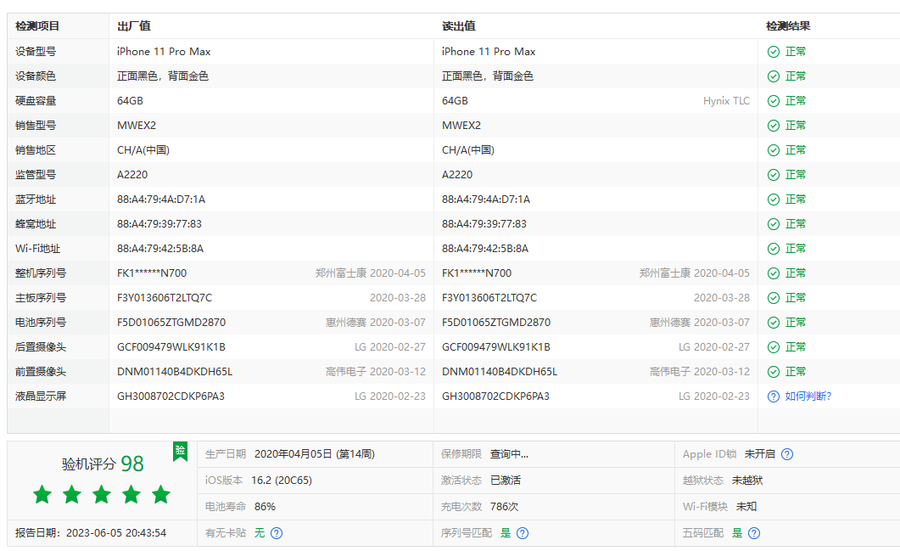The height and width of the screenshot is (551, 900).
Task: Click the 出厂值 column header
Action: (134, 26)
